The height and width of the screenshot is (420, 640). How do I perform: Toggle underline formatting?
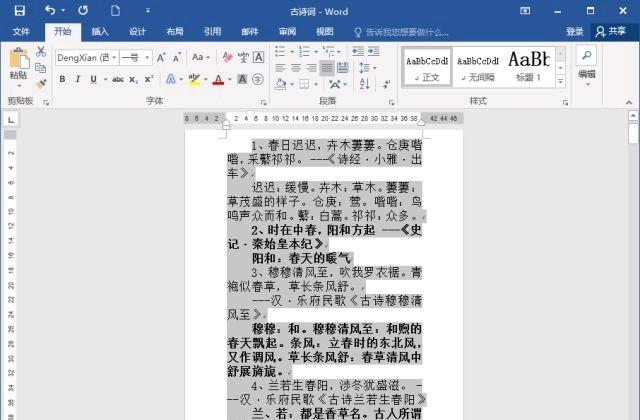(93, 79)
